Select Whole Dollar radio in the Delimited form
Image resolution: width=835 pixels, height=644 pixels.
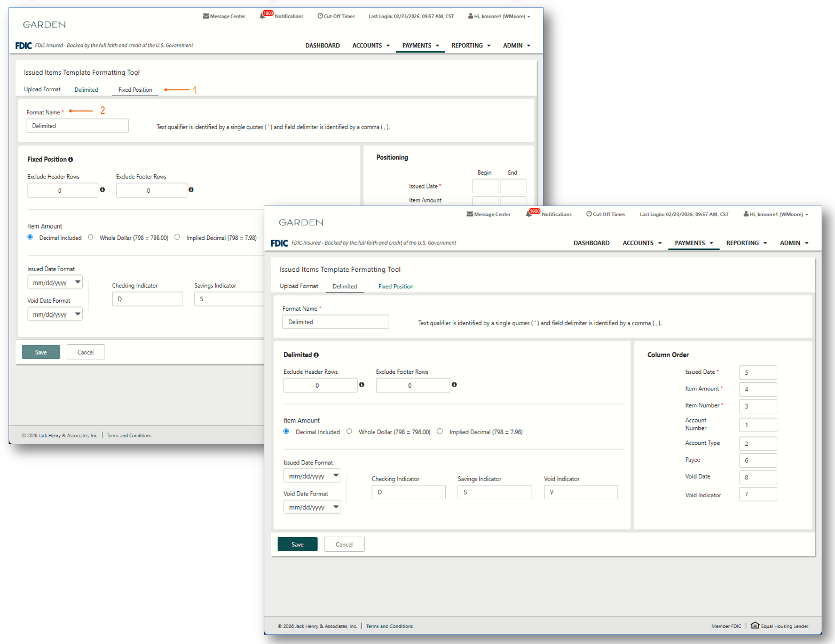coord(349,431)
